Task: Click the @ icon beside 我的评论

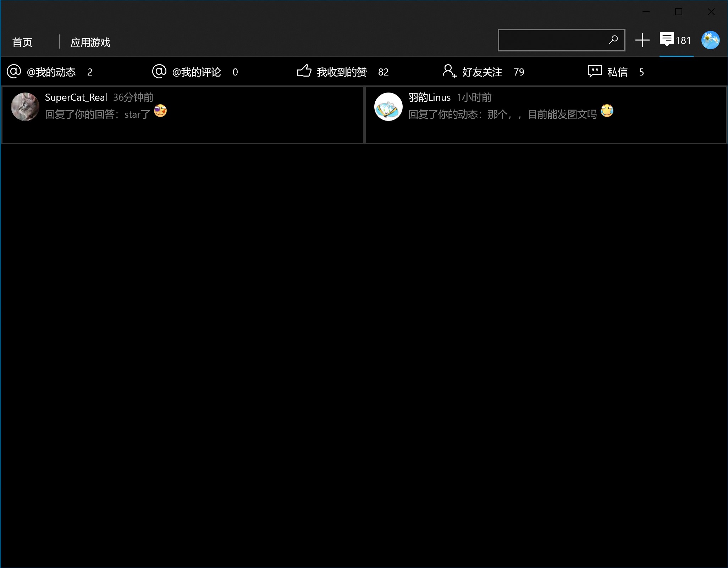Action: click(x=159, y=71)
